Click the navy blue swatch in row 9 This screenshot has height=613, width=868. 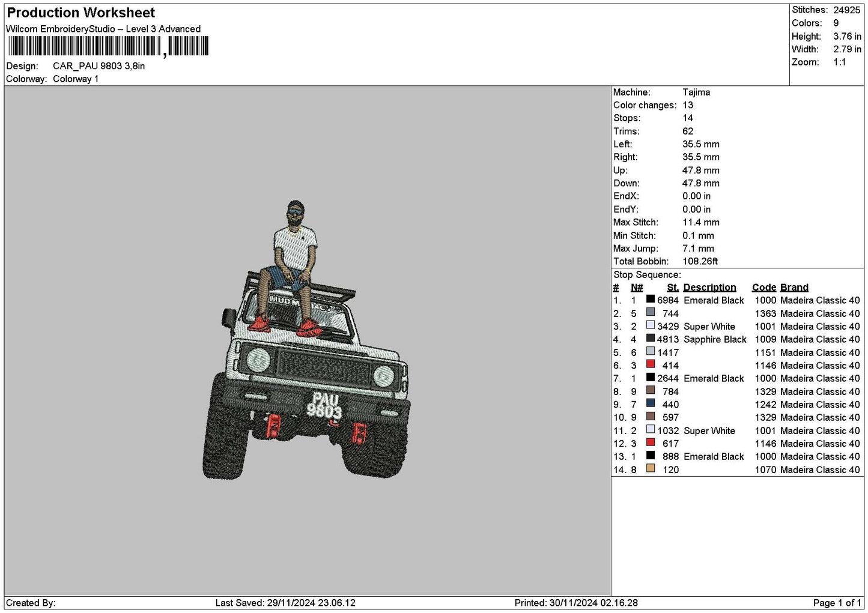[x=651, y=404]
